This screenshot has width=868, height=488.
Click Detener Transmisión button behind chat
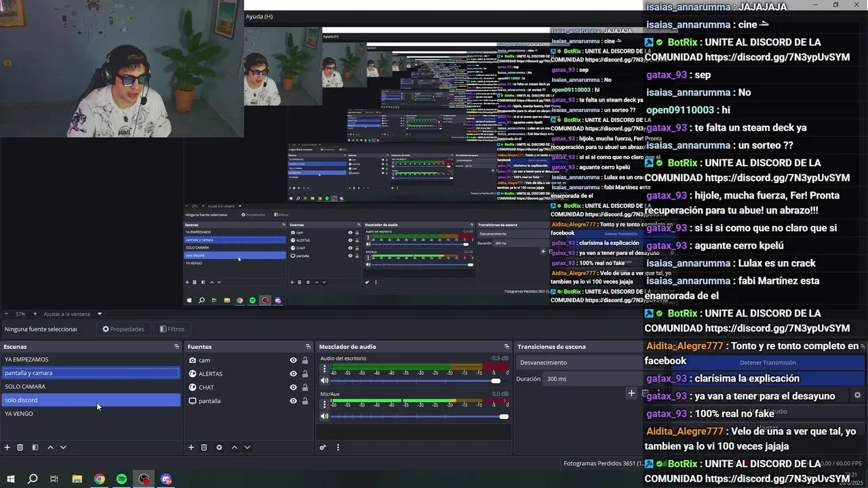[x=768, y=363]
